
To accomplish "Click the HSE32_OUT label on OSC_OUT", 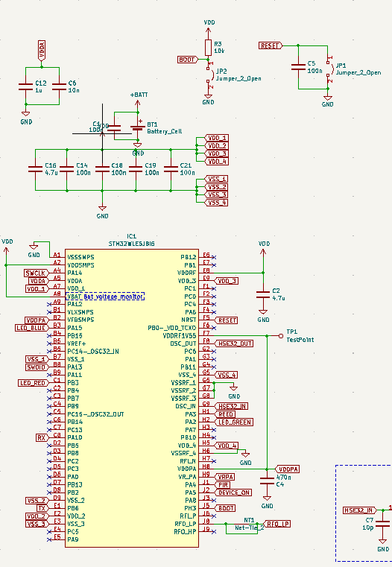I will [x=234, y=343].
